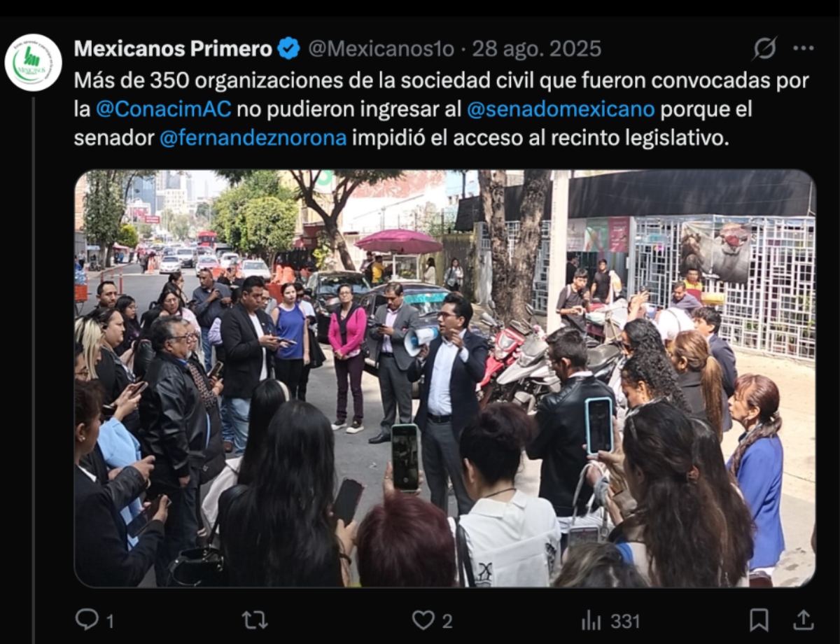Click the share upload arrow icon
Viewport: 840px width, 644px height.
(803, 619)
